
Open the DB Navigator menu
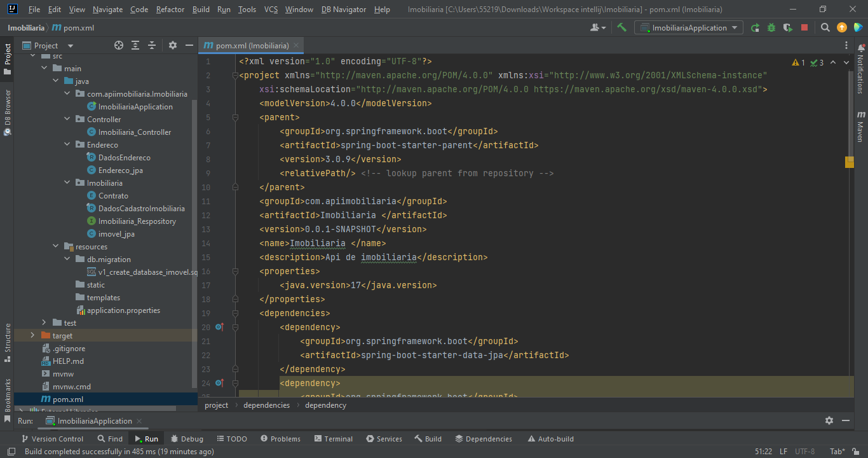[344, 10]
